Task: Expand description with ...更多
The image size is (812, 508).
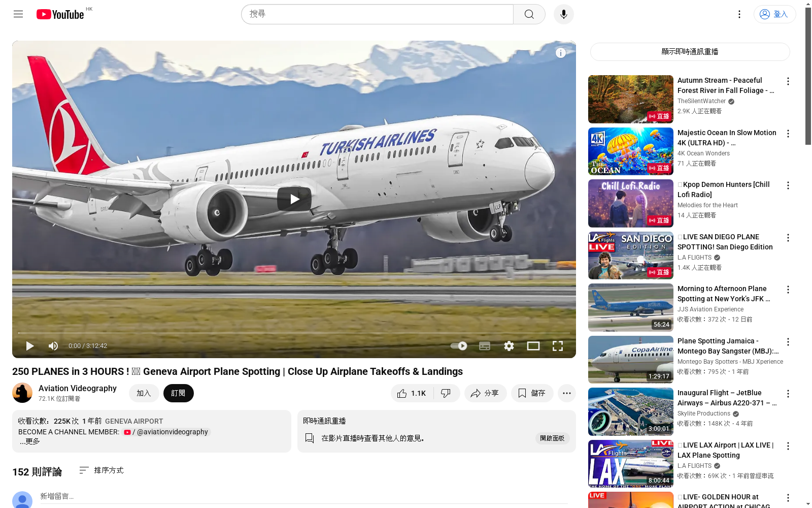Action: pyautogui.click(x=29, y=441)
